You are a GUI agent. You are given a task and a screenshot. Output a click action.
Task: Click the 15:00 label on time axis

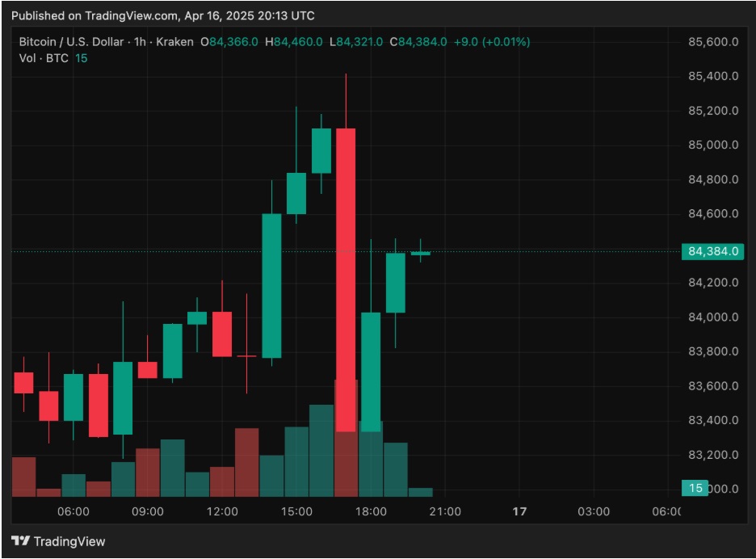tap(296, 511)
